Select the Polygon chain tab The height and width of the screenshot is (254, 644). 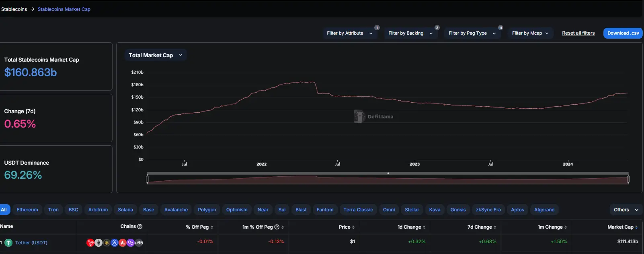click(x=207, y=210)
